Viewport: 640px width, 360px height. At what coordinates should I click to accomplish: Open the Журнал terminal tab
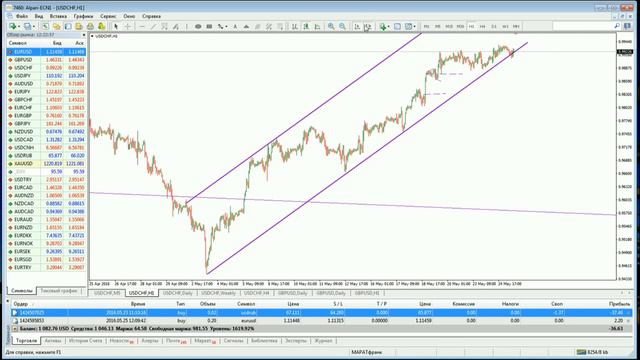[323, 340]
